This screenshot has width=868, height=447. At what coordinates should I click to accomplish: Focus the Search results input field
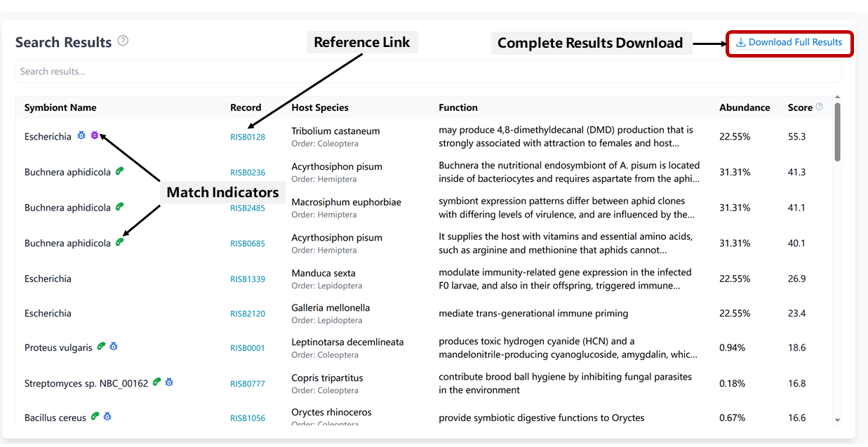(428, 72)
